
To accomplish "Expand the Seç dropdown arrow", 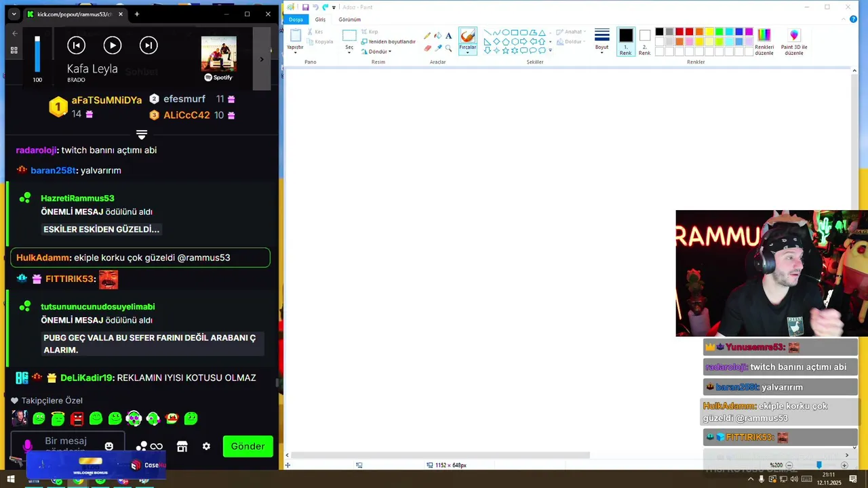I will tap(349, 52).
